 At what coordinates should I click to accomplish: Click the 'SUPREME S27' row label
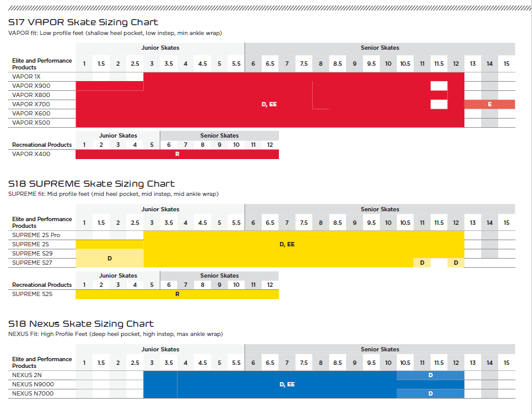(x=32, y=263)
